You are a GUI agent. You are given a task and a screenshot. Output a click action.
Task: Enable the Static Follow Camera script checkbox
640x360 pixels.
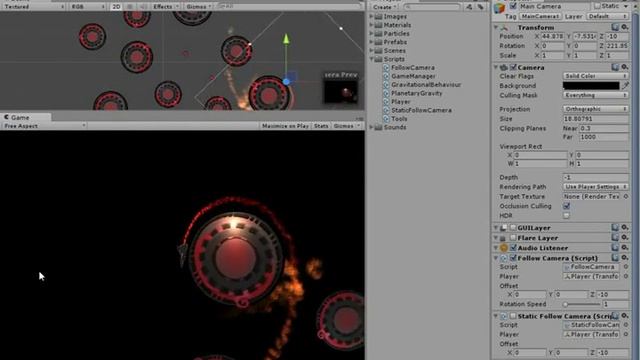pyautogui.click(x=513, y=316)
